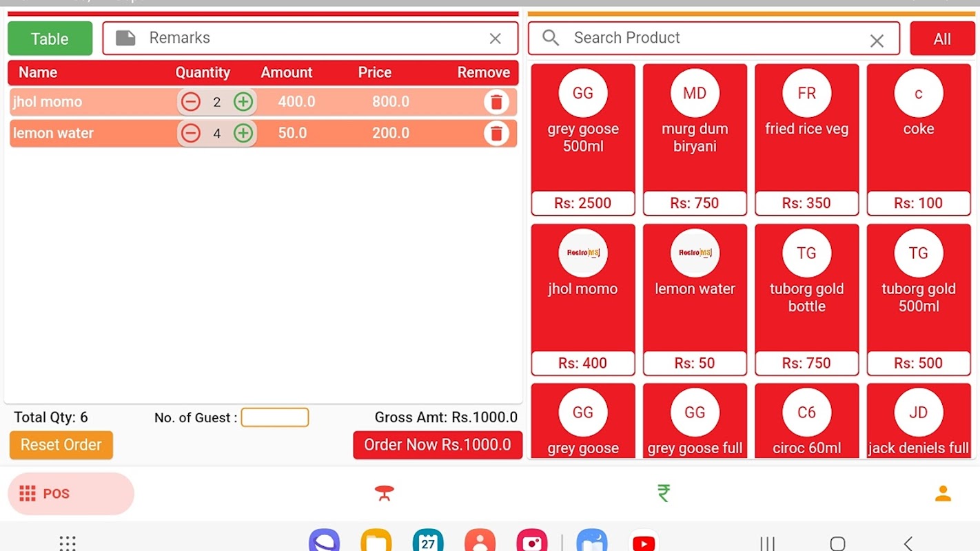Remove jhol momo using its trash icon
Viewport: 980px width, 551px height.
pos(496,102)
